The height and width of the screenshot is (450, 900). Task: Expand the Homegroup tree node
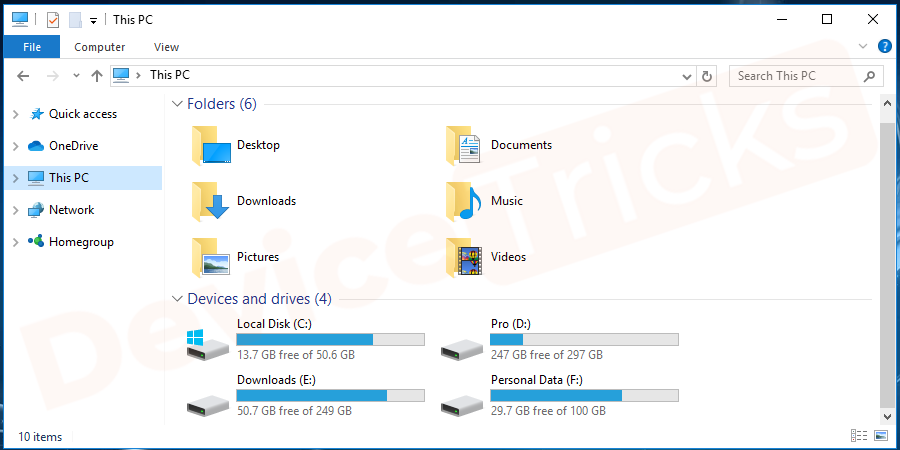click(x=15, y=243)
